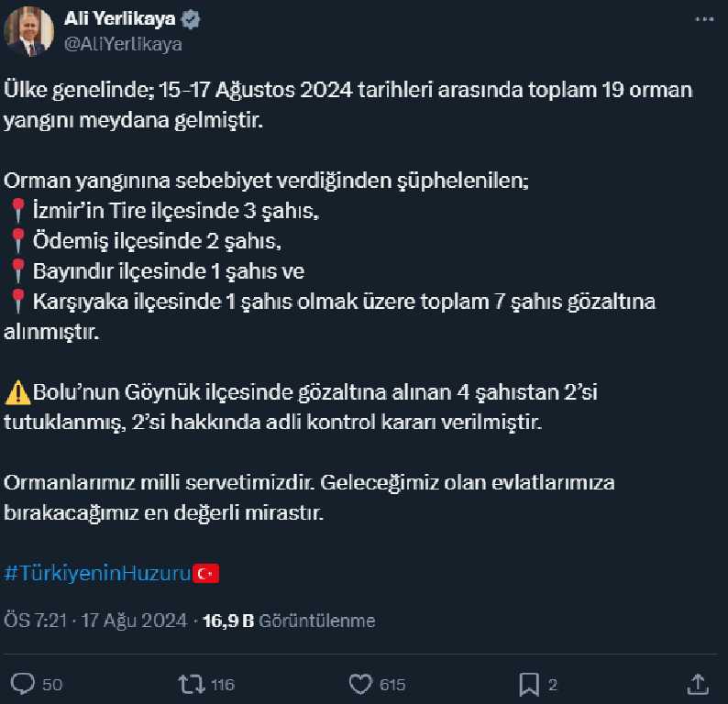Image resolution: width=728 pixels, height=704 pixels.
Task: Click the warning emoji before Bolu'nun Göynük
Action: [17, 392]
